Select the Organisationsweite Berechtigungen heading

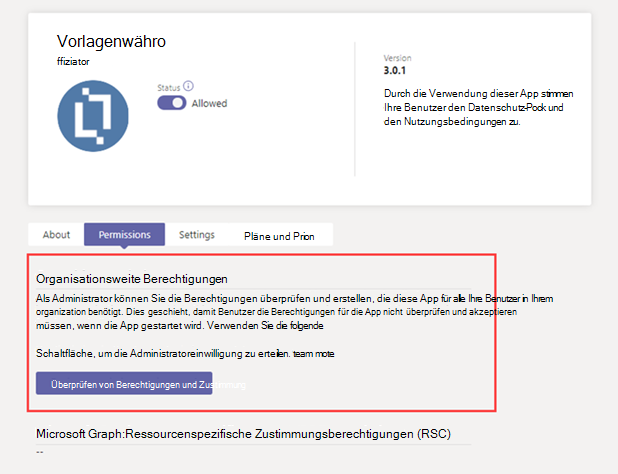tap(132, 279)
